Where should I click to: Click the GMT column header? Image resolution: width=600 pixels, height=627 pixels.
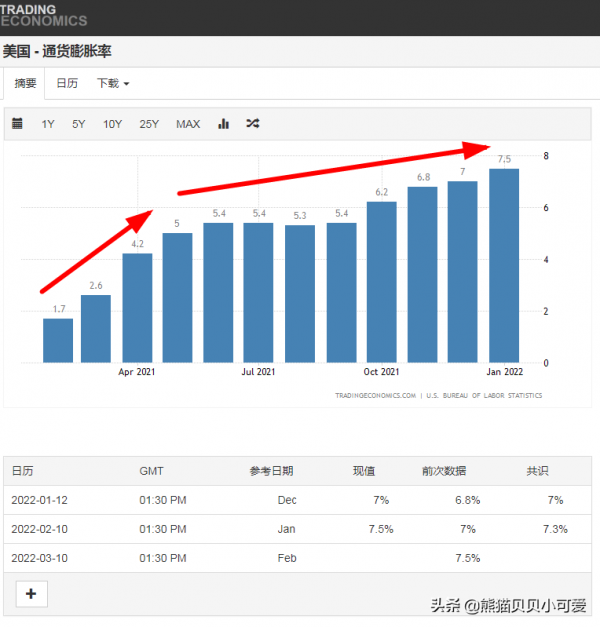click(151, 471)
